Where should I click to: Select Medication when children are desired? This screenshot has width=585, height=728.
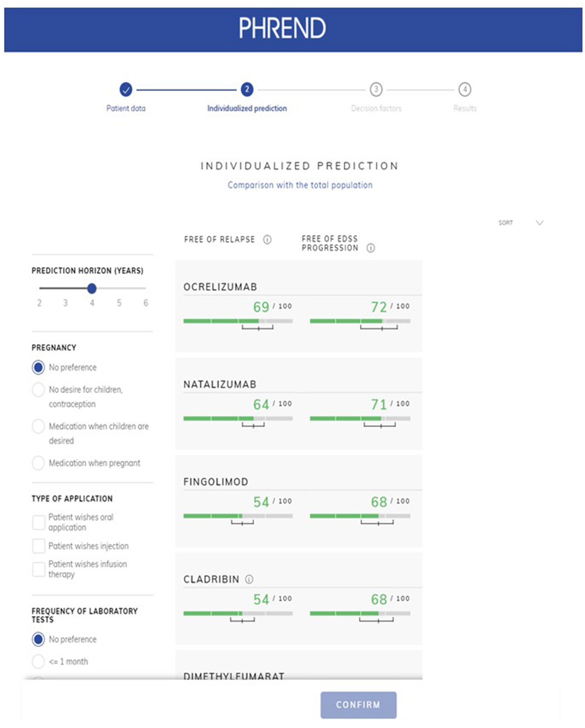(38, 426)
